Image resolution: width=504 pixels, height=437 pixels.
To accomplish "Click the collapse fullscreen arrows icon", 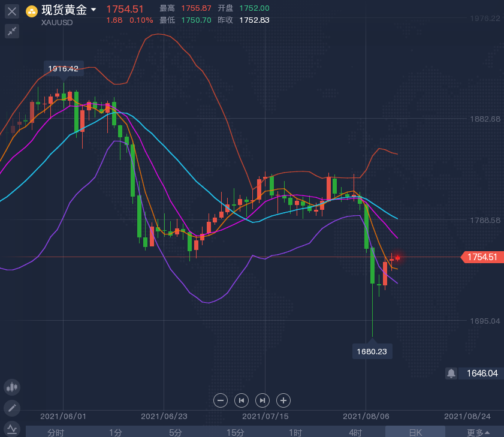I will [x=12, y=31].
